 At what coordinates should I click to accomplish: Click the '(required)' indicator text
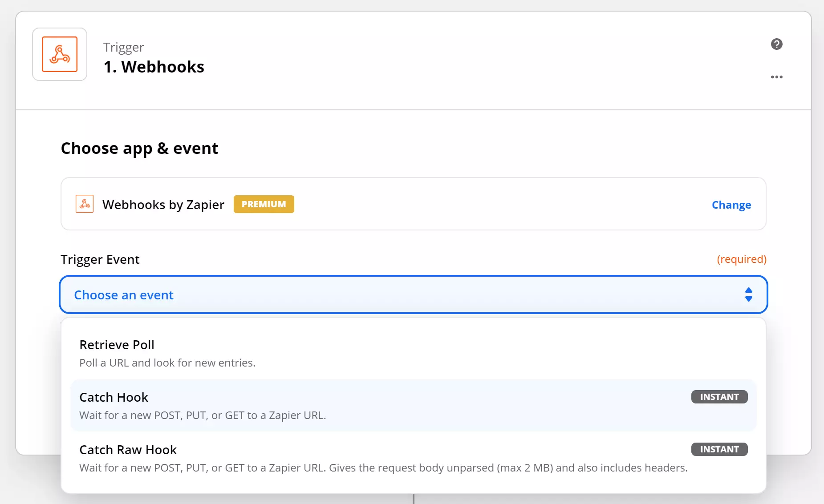point(741,259)
